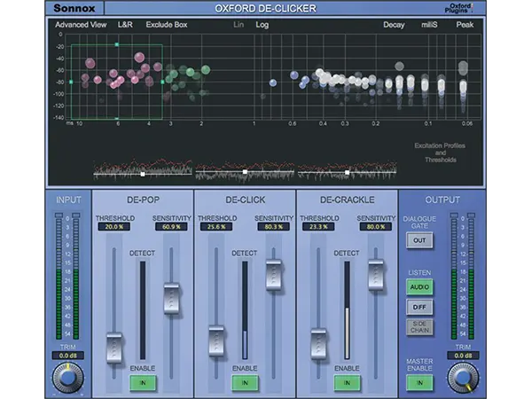
Task: Click the SIDE CHAIN listen button
Action: [419, 326]
